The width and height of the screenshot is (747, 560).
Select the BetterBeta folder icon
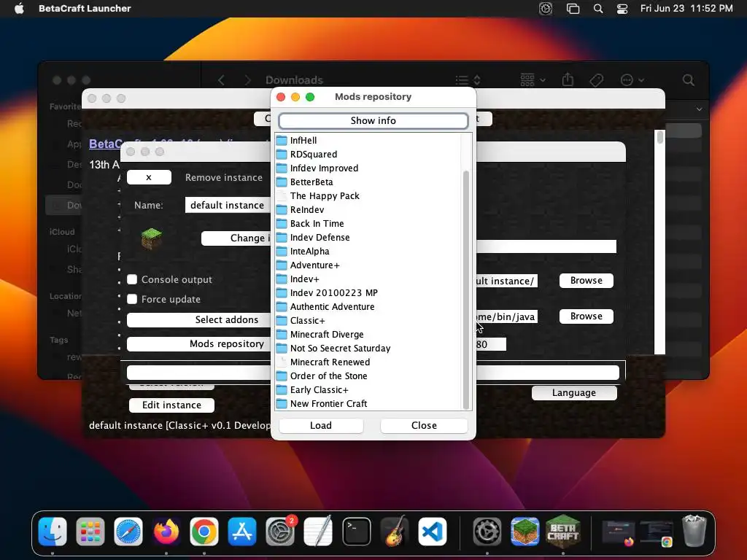pyautogui.click(x=282, y=182)
